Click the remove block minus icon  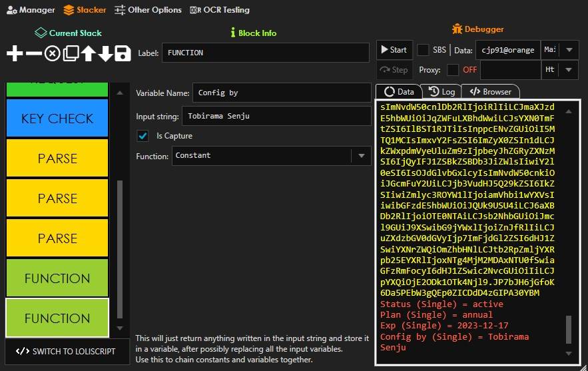[33, 54]
